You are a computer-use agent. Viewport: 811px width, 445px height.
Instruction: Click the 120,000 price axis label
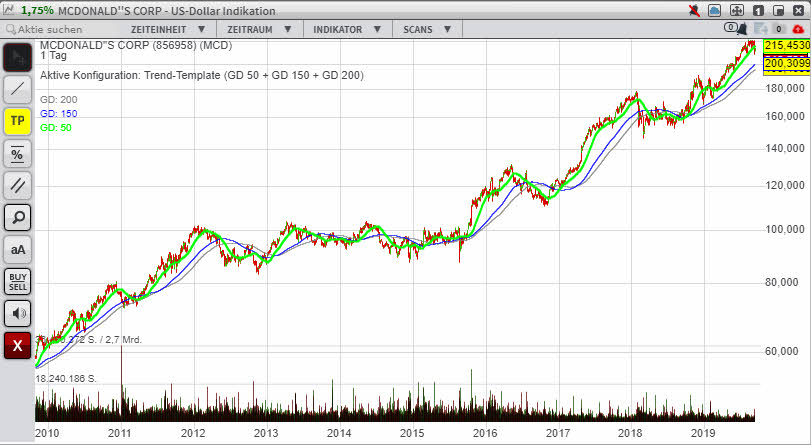(785, 185)
